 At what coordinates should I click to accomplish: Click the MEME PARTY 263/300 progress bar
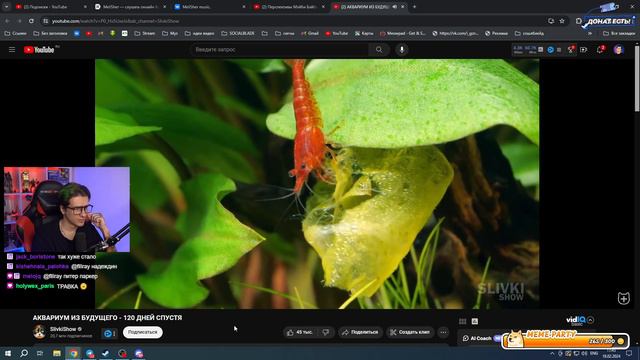coord(565,341)
